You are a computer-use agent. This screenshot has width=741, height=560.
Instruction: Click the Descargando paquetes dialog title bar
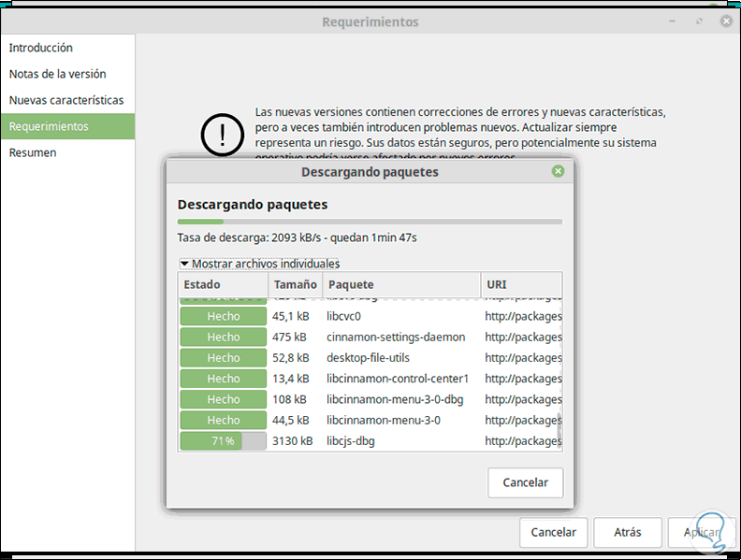tap(370, 172)
